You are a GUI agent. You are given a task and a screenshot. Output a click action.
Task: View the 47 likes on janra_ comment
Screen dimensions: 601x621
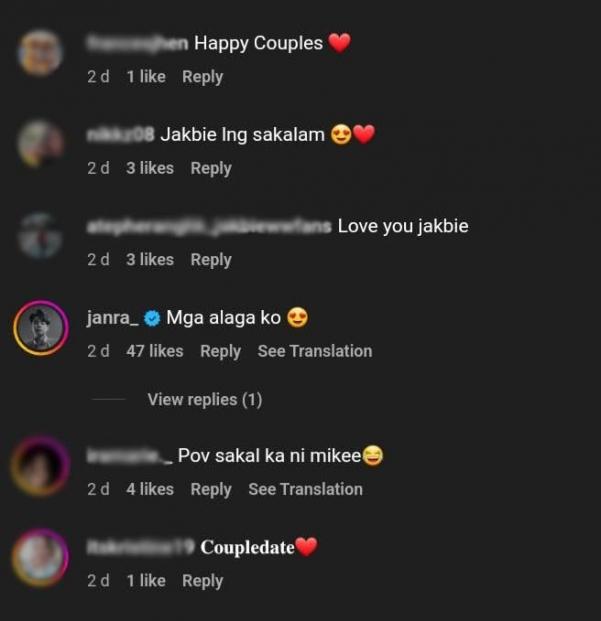point(155,351)
